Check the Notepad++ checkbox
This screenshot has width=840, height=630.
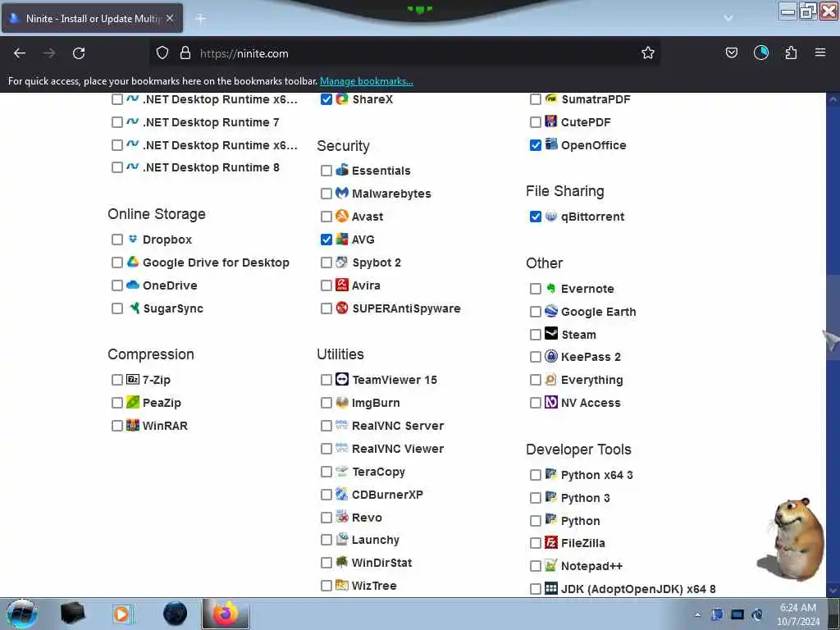click(x=535, y=566)
